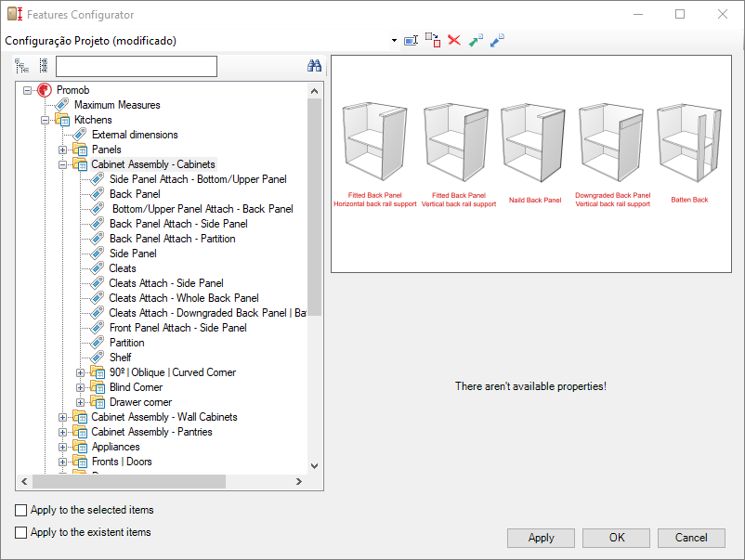Click the tree scroll up arrow
Screen dimensions: 745x560
(x=314, y=91)
